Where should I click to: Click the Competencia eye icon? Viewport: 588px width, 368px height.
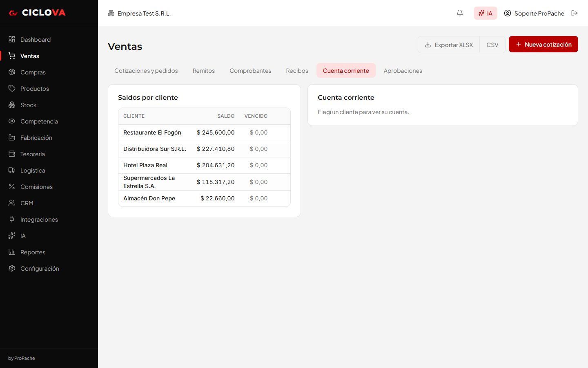click(x=12, y=121)
